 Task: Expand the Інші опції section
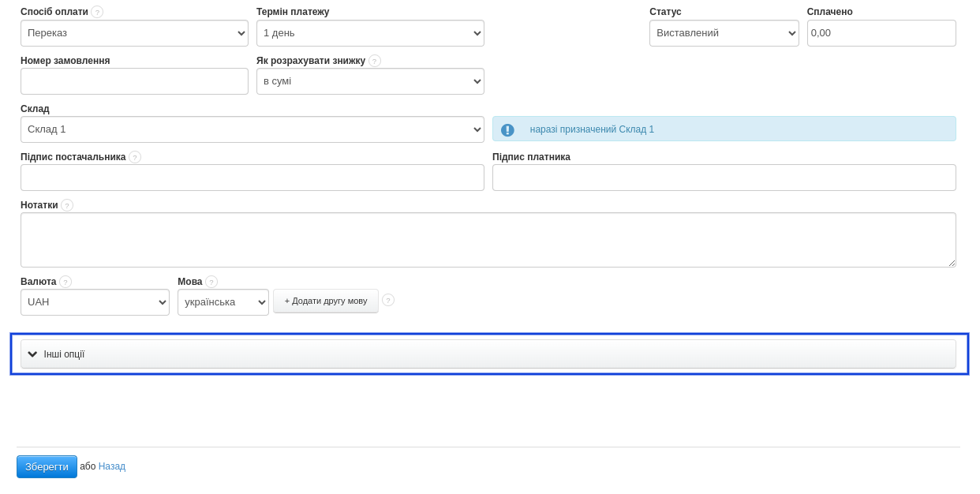[488, 354]
